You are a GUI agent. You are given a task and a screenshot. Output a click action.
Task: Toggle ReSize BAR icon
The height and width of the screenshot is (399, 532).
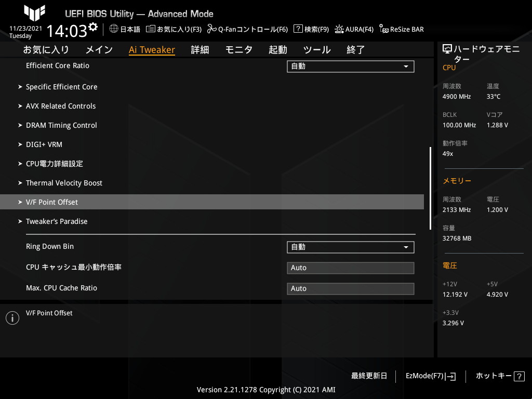click(384, 29)
